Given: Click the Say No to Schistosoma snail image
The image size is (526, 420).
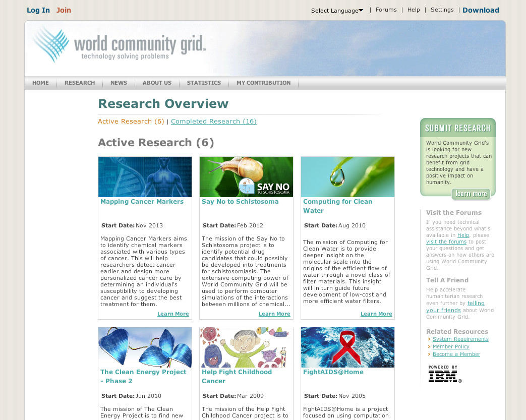Looking at the screenshot, I should tap(246, 177).
